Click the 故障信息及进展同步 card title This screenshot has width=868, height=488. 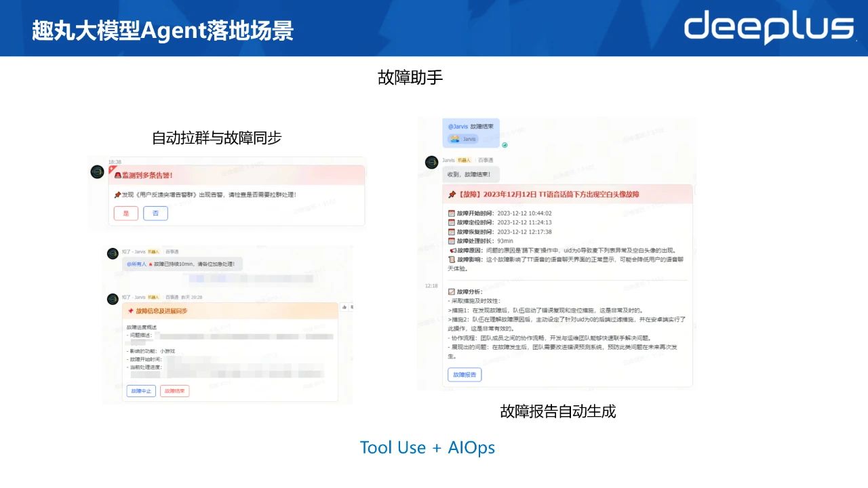pos(161,310)
